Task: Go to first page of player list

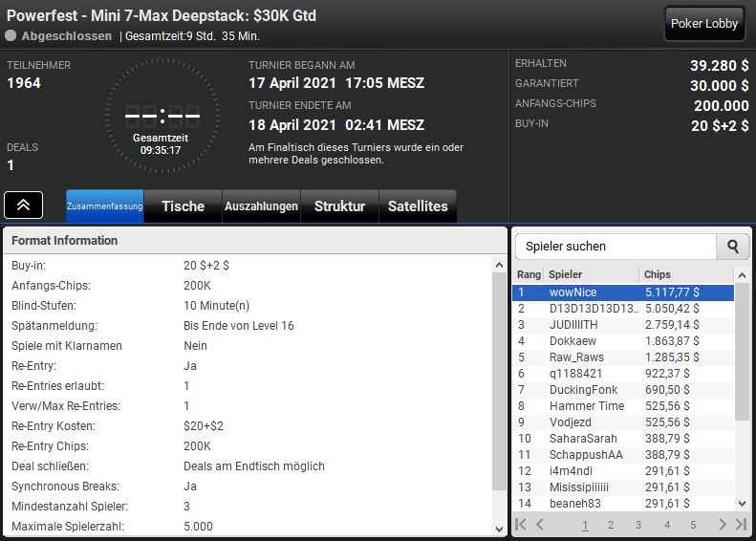Action: click(521, 524)
